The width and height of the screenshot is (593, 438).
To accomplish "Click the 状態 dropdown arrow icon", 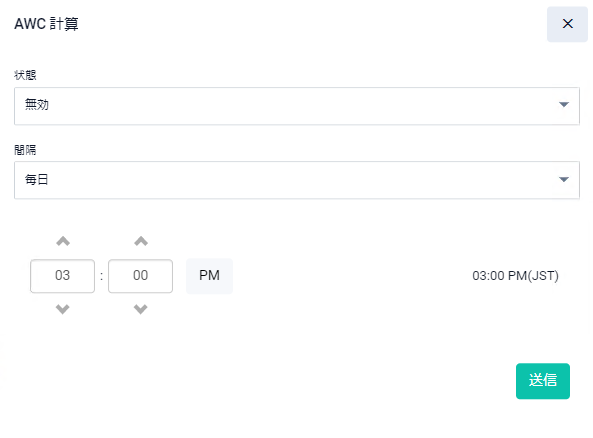I will [564, 105].
